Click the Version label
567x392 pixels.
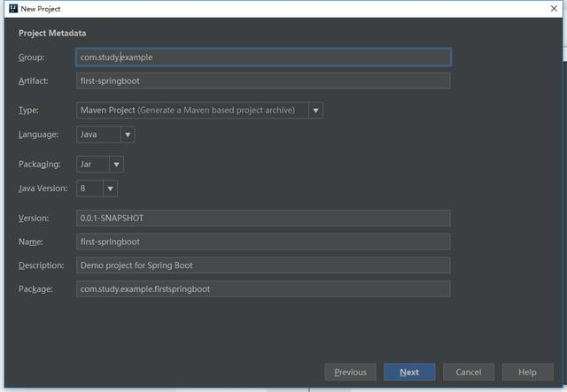[x=34, y=219]
